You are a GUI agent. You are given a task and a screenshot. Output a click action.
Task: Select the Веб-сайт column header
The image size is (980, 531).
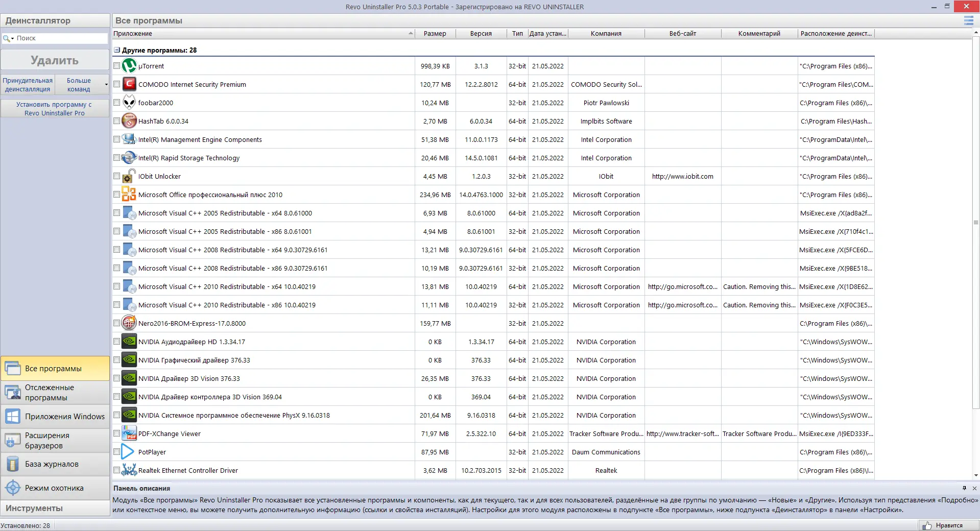click(x=683, y=34)
